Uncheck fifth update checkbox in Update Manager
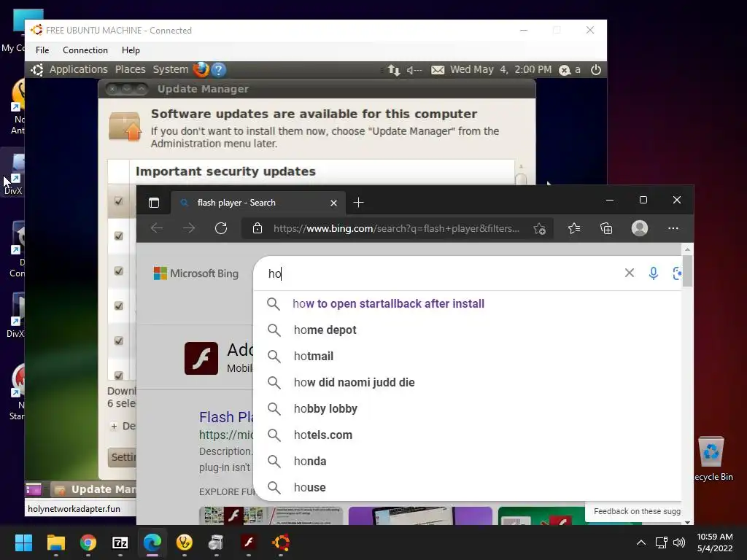 (119, 341)
